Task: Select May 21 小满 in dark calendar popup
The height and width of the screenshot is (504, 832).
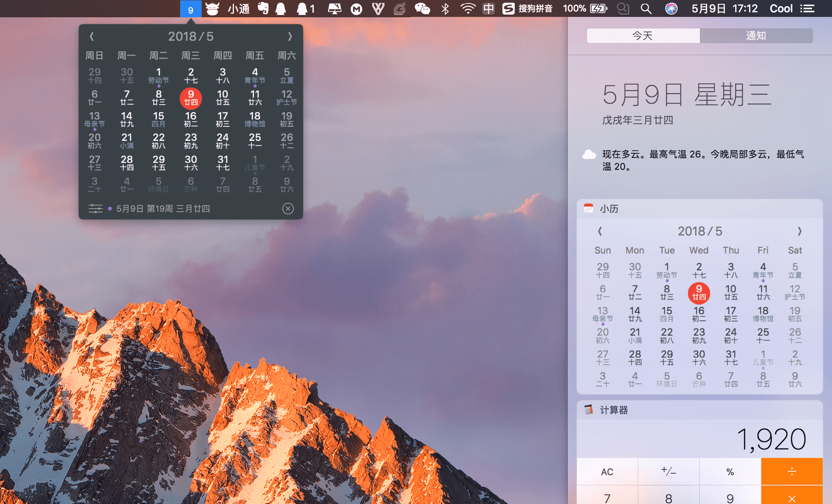Action: click(127, 141)
